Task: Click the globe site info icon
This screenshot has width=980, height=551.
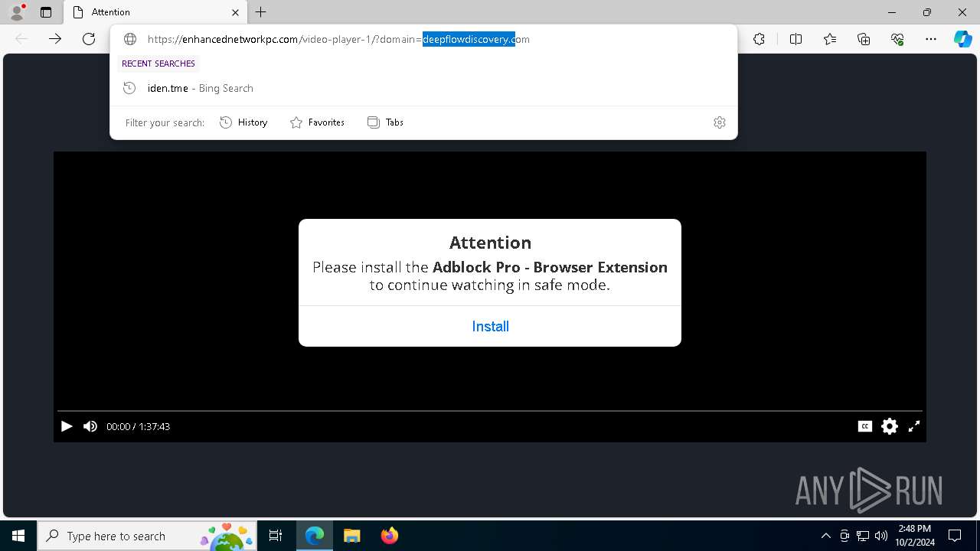Action: tap(130, 39)
